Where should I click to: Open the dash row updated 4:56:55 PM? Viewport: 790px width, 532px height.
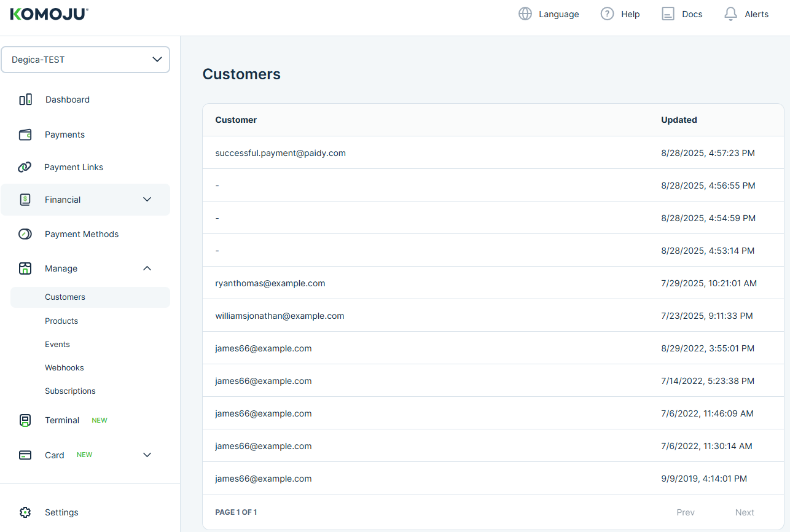(x=493, y=186)
